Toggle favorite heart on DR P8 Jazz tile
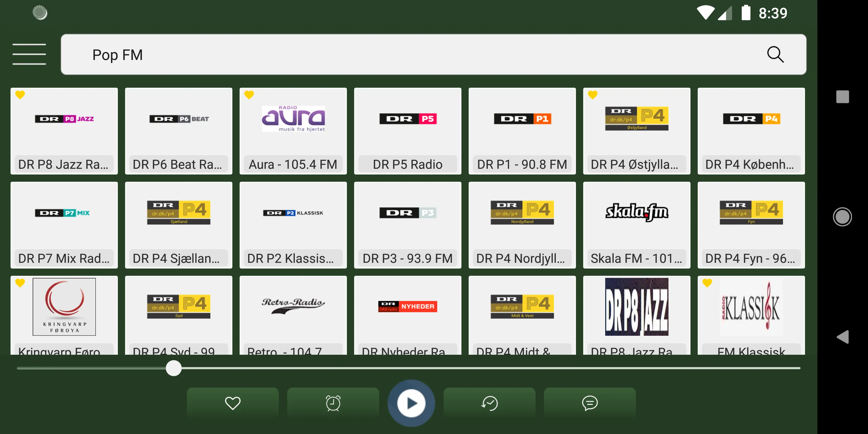Image resolution: width=868 pixels, height=434 pixels. (x=20, y=95)
